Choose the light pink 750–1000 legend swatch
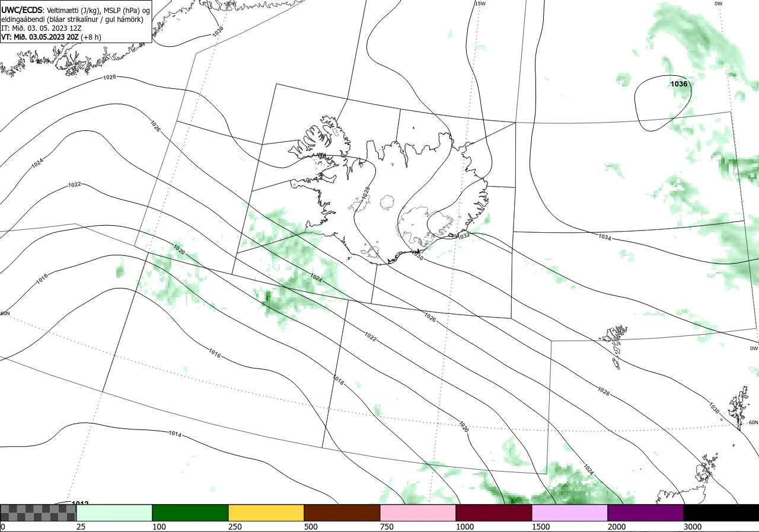 (x=418, y=512)
